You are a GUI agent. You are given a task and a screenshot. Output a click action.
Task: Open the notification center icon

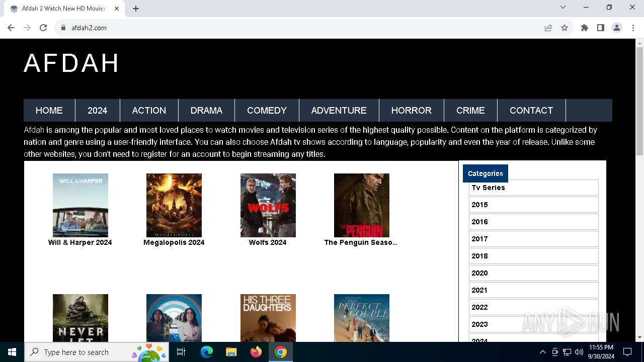(627, 352)
